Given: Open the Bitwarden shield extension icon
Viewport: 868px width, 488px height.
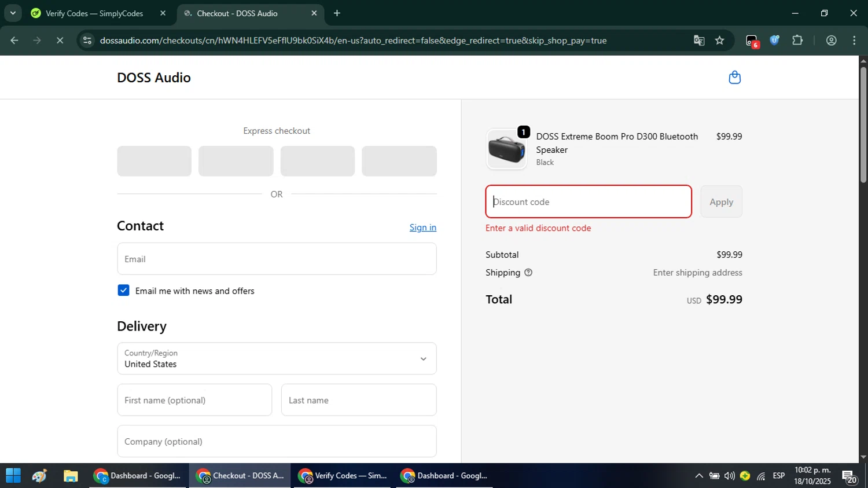Looking at the screenshot, I should [x=774, y=41].
